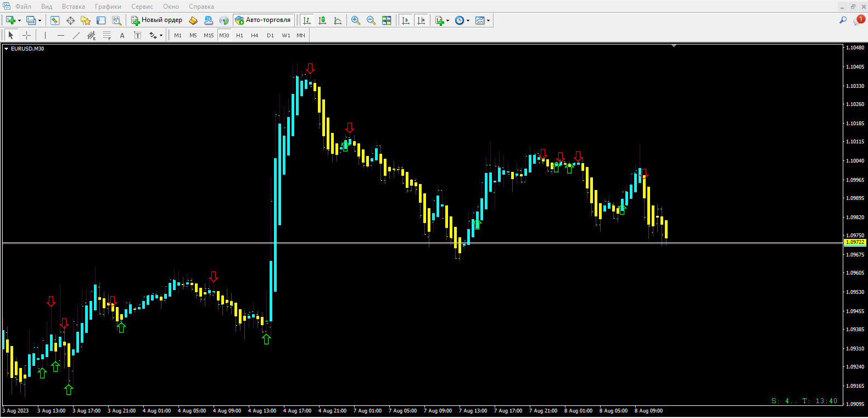
Task: Open the Navigator favorites folder icon
Action: click(86, 20)
